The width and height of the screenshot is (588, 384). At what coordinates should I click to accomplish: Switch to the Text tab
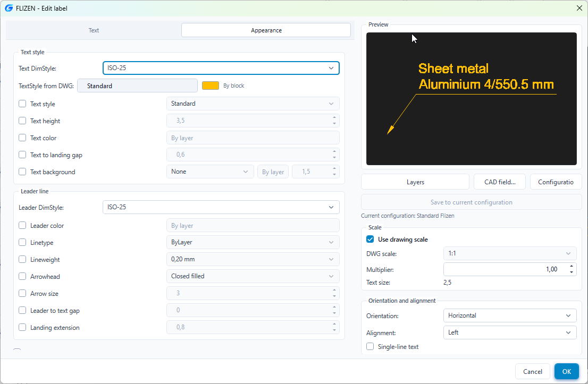(x=94, y=30)
